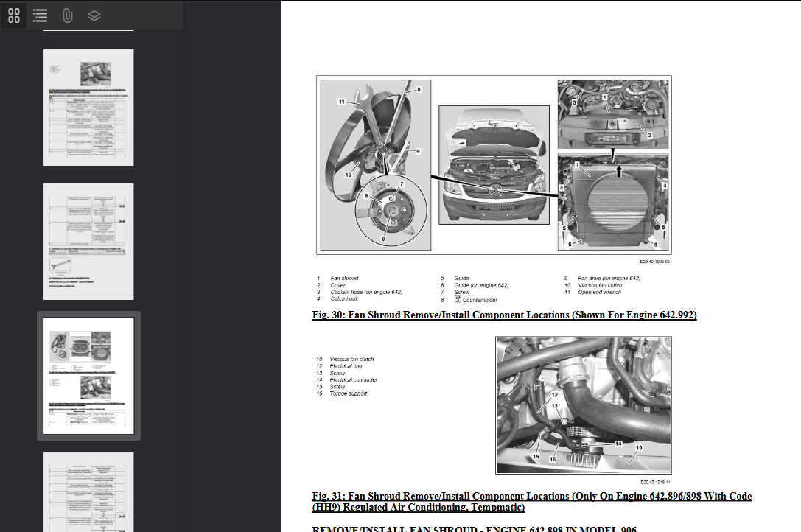Select the highlighted third page thumbnail

coord(88,376)
